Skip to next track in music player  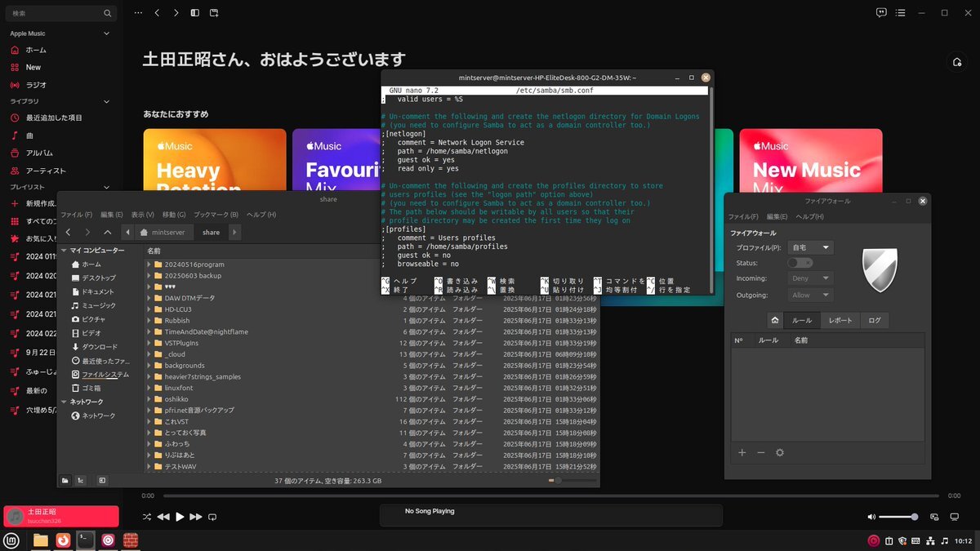coord(197,517)
